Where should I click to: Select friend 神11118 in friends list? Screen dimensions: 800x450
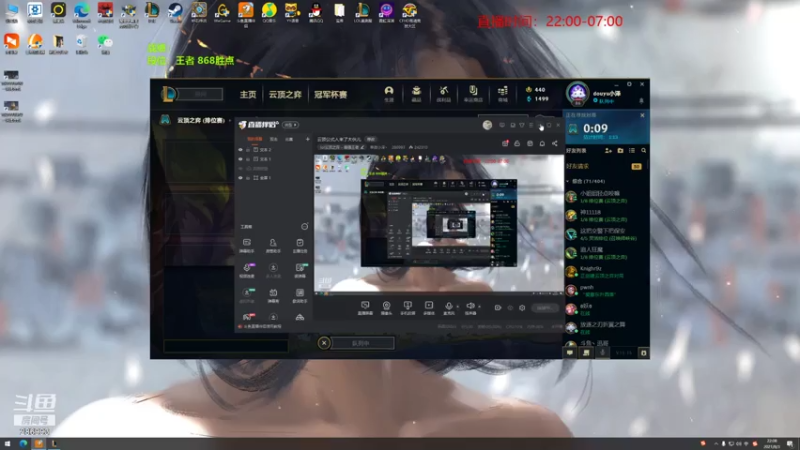click(x=606, y=215)
